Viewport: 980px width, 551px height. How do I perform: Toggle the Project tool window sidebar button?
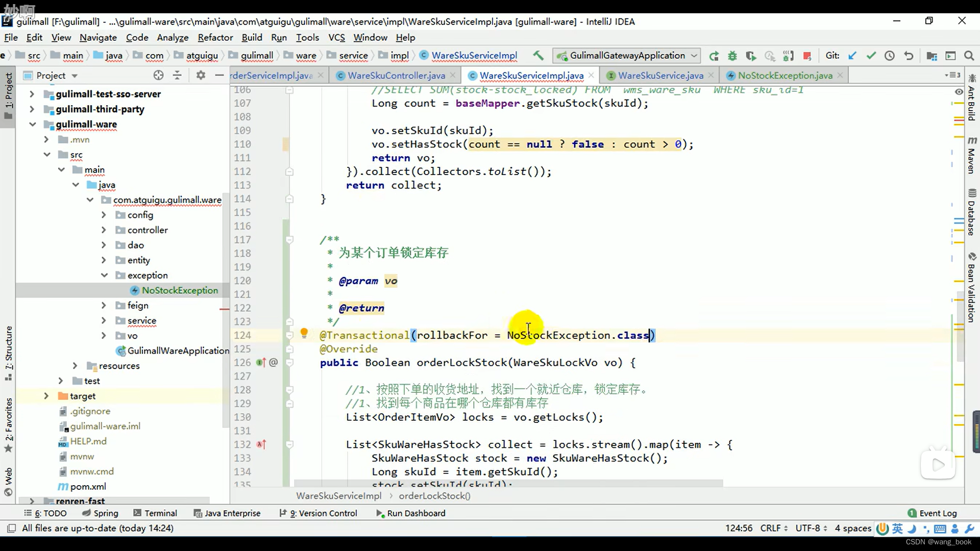(x=8, y=94)
